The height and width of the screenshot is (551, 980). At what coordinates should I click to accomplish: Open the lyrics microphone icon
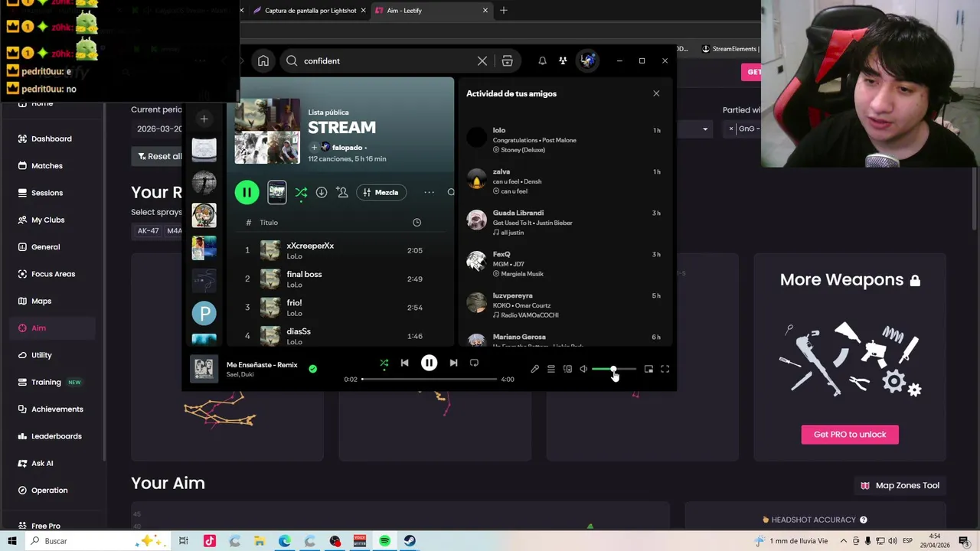tap(534, 369)
